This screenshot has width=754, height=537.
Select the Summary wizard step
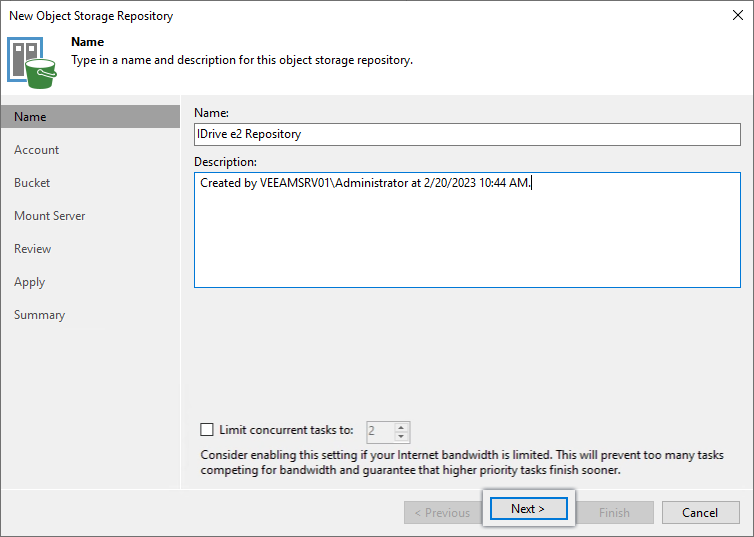coord(39,315)
